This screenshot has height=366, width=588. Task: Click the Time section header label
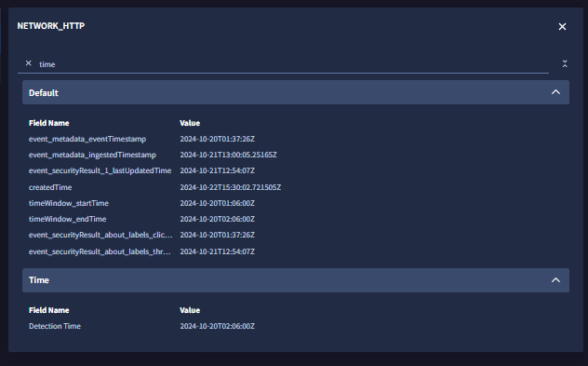(x=39, y=280)
